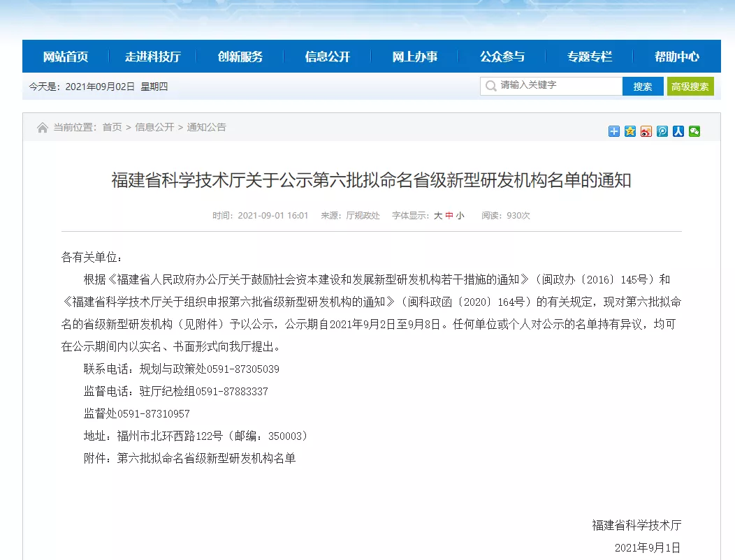Screen dimensions: 735x560
Task: Share the notice to WeChat
Action: click(x=694, y=131)
